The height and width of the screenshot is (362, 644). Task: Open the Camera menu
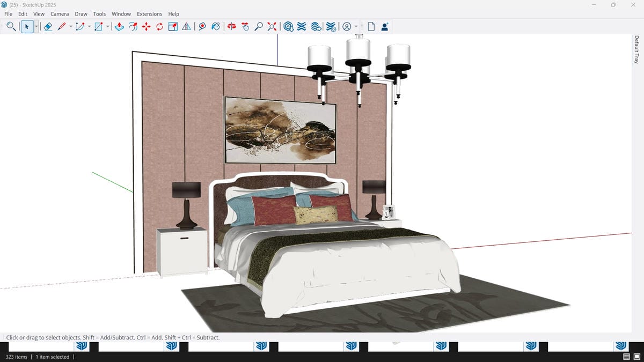pos(60,14)
